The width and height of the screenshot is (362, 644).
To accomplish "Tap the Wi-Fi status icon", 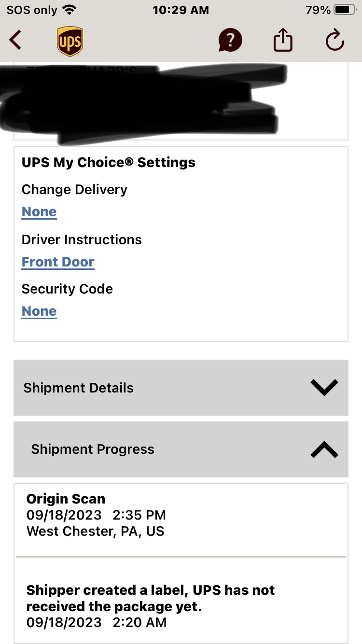I will click(70, 10).
